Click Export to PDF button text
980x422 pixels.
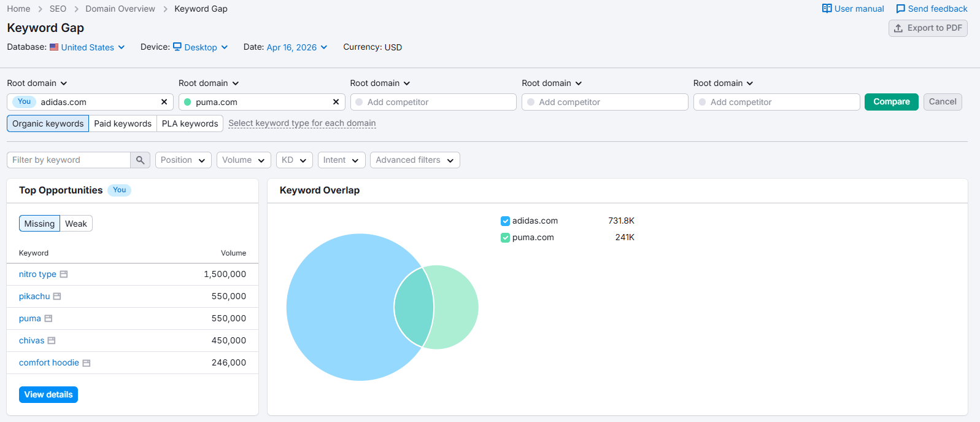tap(935, 28)
